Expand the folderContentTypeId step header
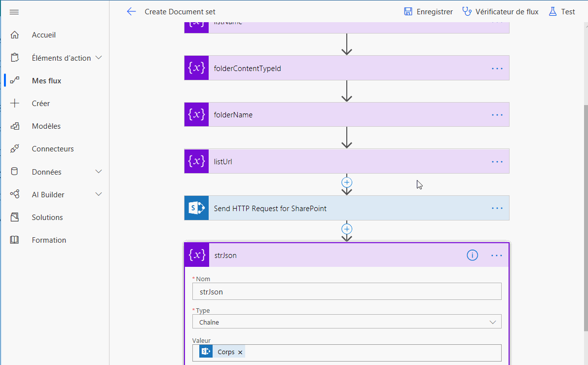This screenshot has height=365, width=588. tap(347, 68)
